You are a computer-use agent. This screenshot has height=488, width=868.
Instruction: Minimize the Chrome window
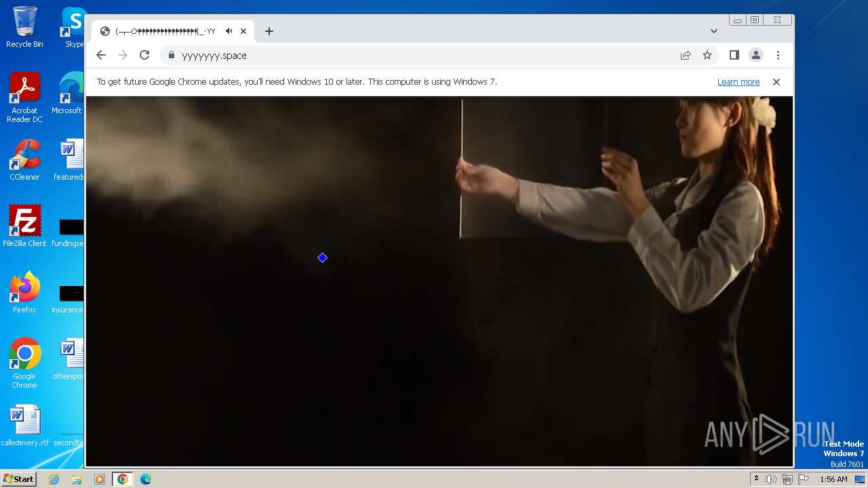click(x=737, y=20)
